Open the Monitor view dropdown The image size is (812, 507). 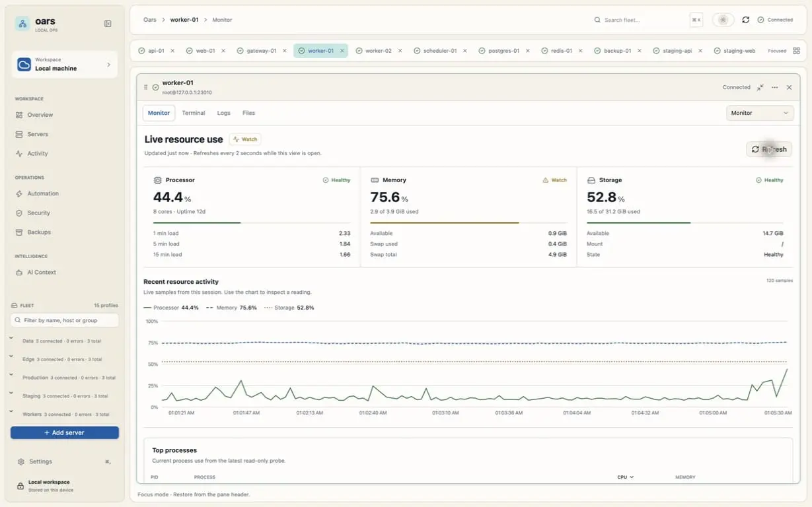[x=760, y=113]
